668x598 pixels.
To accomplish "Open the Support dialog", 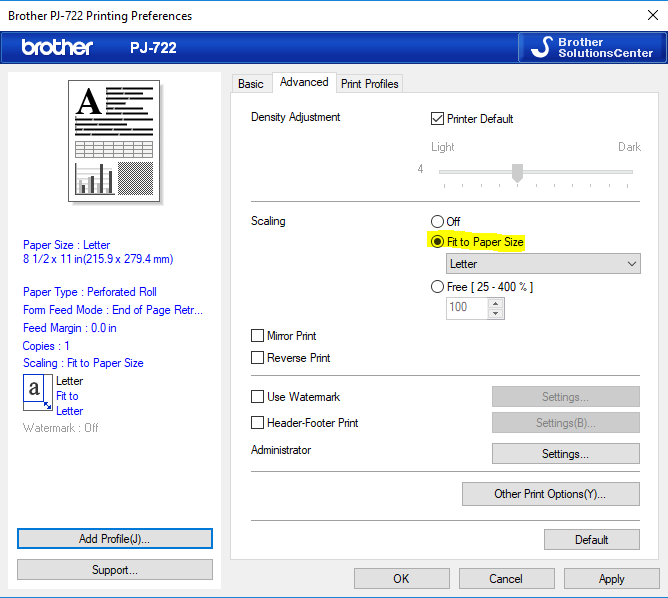I will (115, 570).
